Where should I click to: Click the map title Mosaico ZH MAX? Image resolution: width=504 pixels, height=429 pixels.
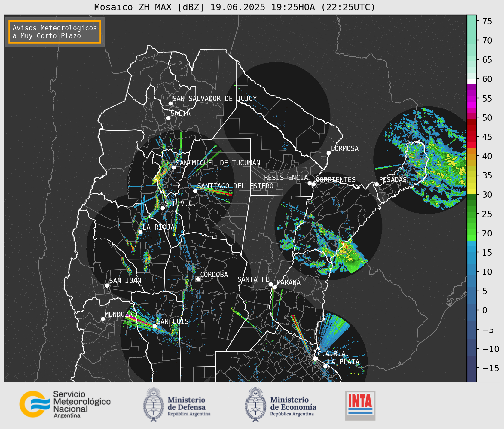pos(235,7)
